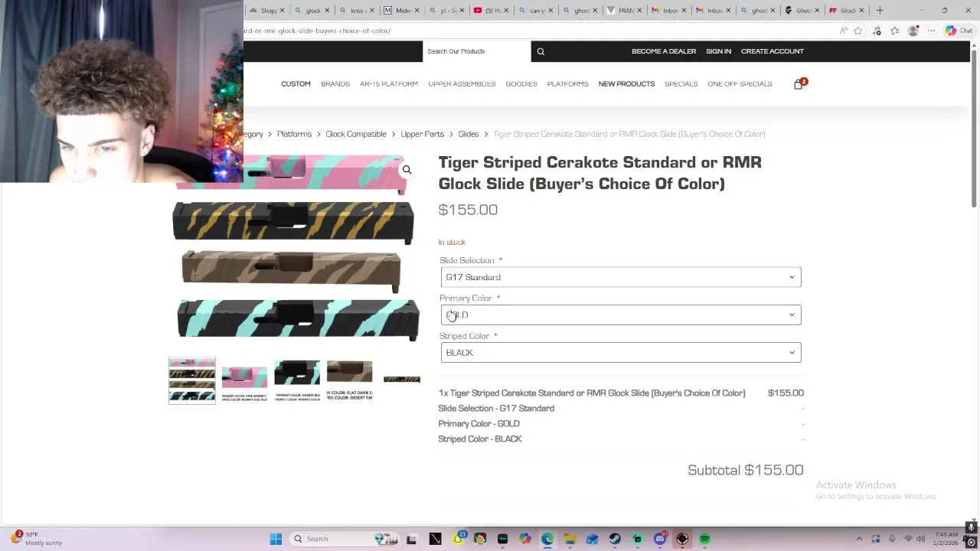This screenshot has width=980, height=551.
Task: Open the SPECIALS menu
Action: click(x=681, y=84)
